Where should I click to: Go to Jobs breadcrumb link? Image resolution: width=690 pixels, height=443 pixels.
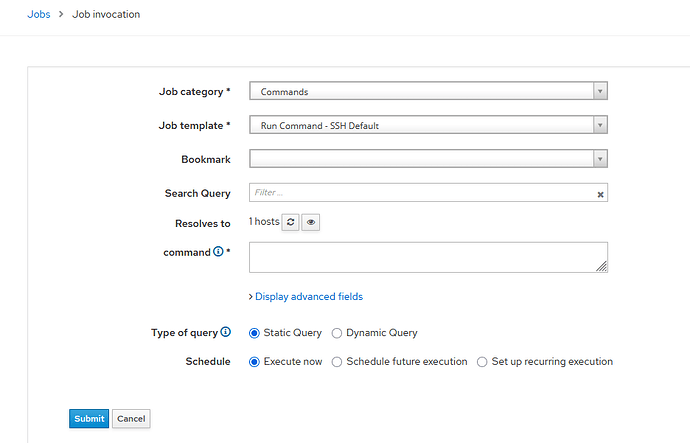click(39, 14)
